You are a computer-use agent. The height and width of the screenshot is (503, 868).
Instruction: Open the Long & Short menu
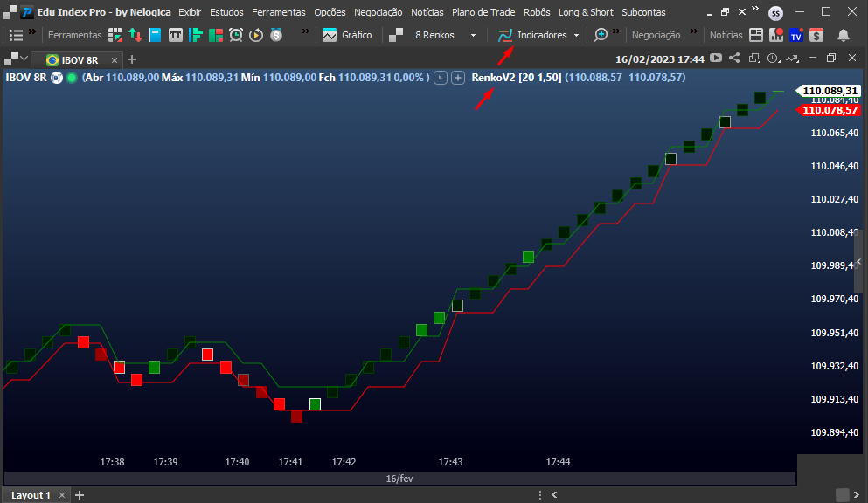pos(586,12)
